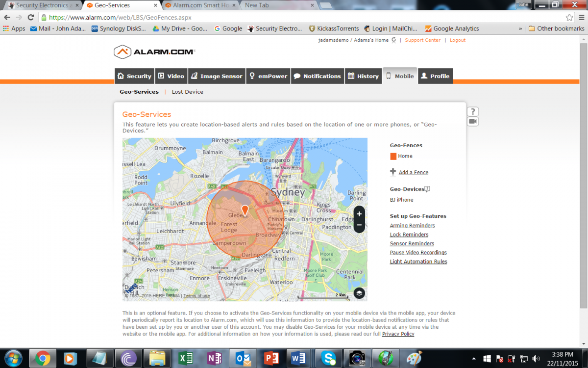Image resolution: width=588 pixels, height=368 pixels.
Task: Open the Sensor Reminders link
Action: point(412,243)
